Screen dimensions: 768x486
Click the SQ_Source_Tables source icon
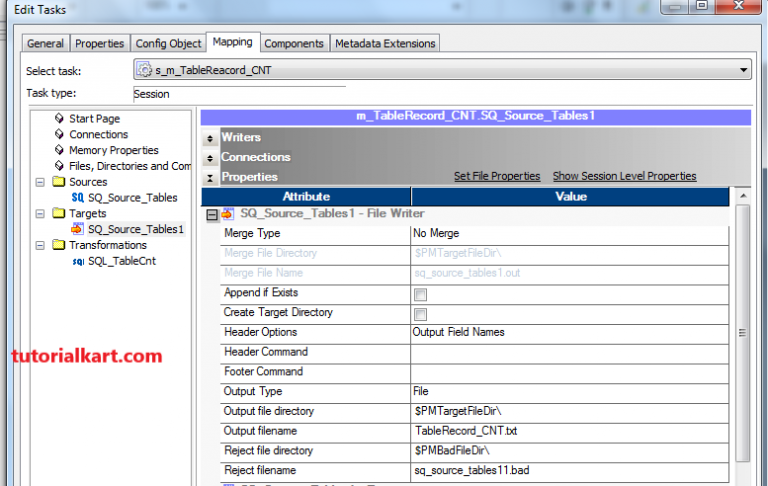[x=78, y=198]
